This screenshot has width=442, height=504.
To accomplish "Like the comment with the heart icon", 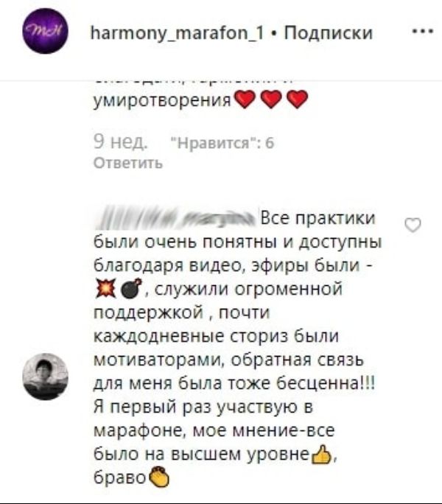I will click(x=413, y=225).
